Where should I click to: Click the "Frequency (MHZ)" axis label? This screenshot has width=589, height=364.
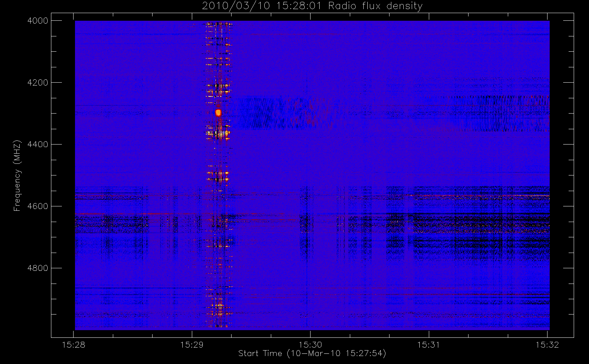tap(17, 176)
